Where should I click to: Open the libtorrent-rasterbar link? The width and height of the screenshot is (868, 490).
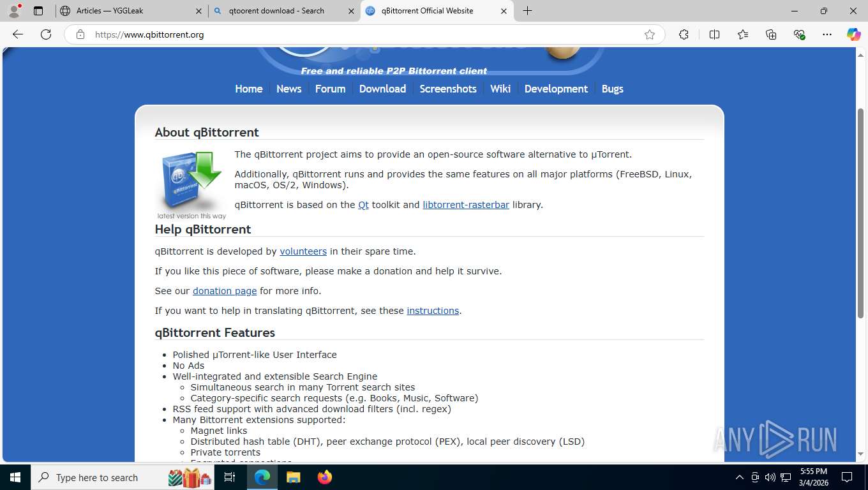(466, 205)
